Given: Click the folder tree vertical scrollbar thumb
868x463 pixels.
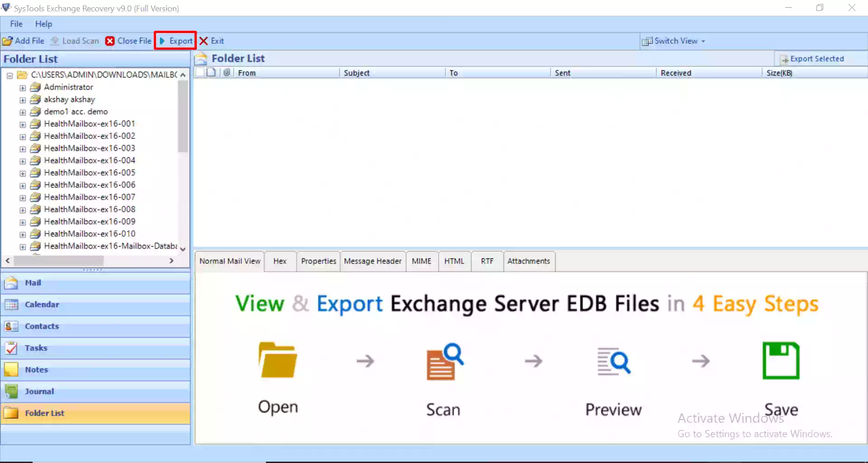Looking at the screenshot, I should coord(183,117).
